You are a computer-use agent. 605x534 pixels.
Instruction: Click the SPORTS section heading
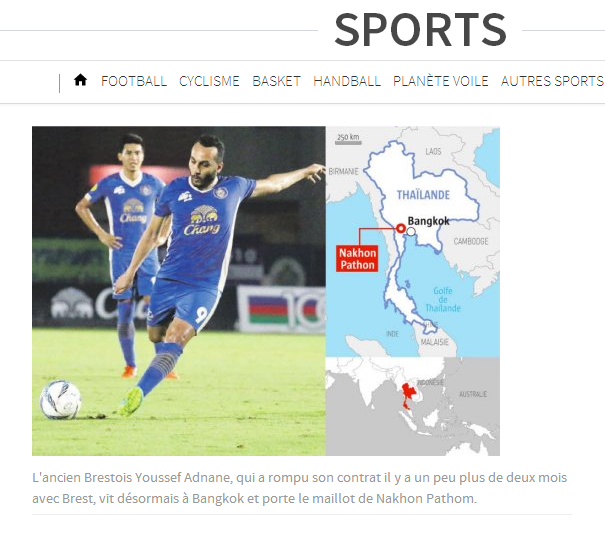pos(420,30)
